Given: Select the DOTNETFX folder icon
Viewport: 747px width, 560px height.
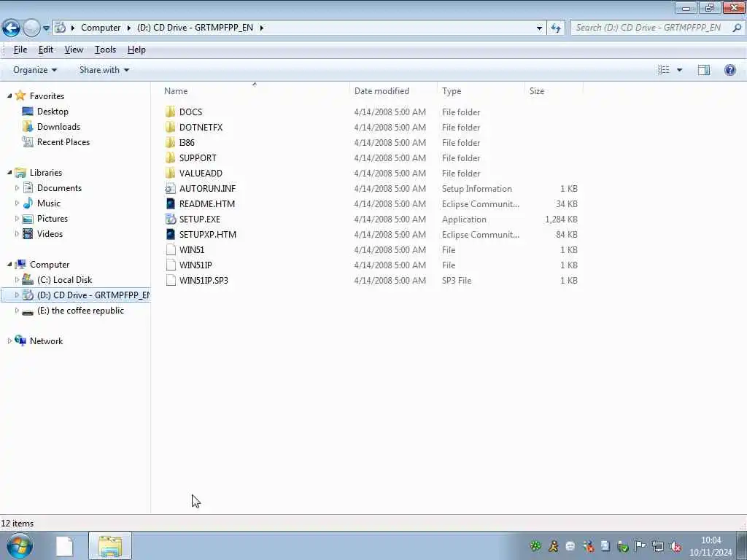Looking at the screenshot, I should point(170,127).
